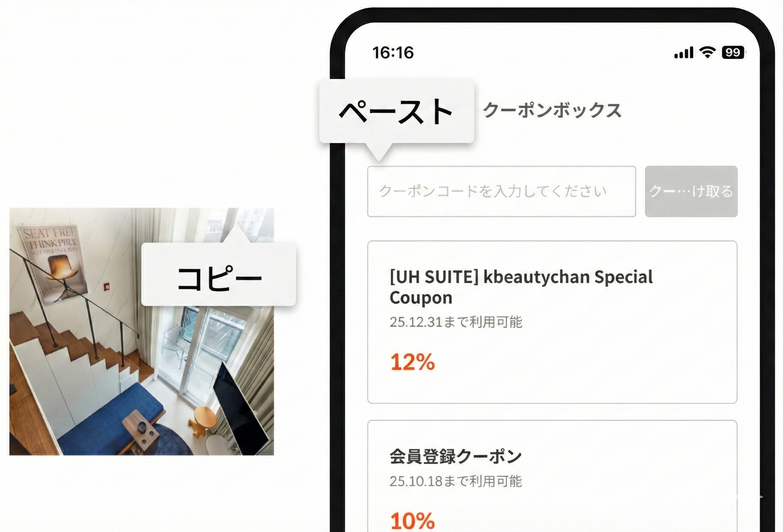
Task: Tap the コピー copy popup
Action: (219, 274)
